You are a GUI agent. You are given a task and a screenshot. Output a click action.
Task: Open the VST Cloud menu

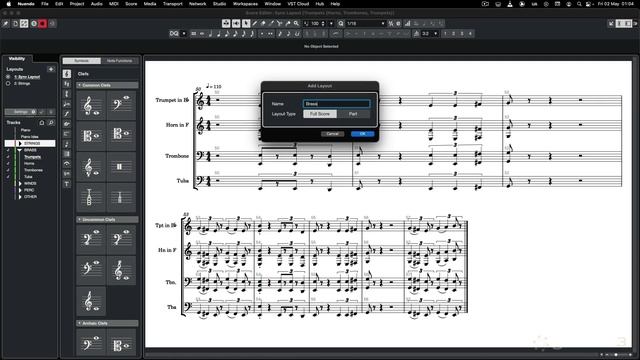(x=298, y=4)
